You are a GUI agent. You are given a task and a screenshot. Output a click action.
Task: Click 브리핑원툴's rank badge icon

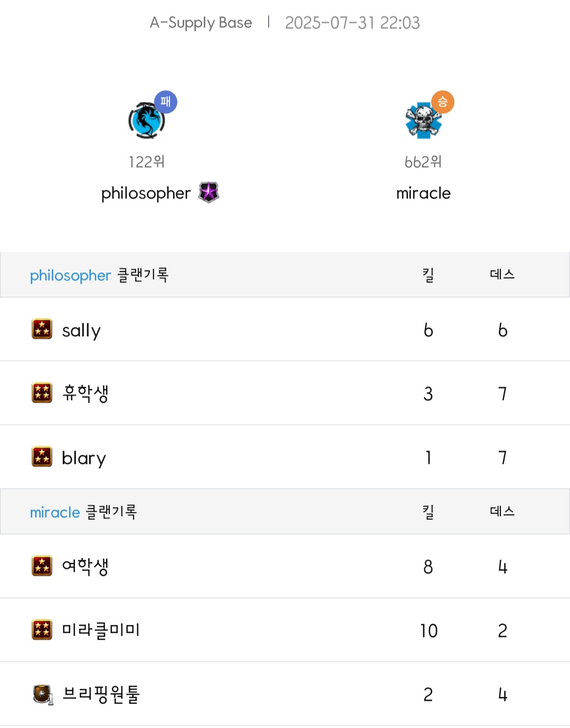43,694
